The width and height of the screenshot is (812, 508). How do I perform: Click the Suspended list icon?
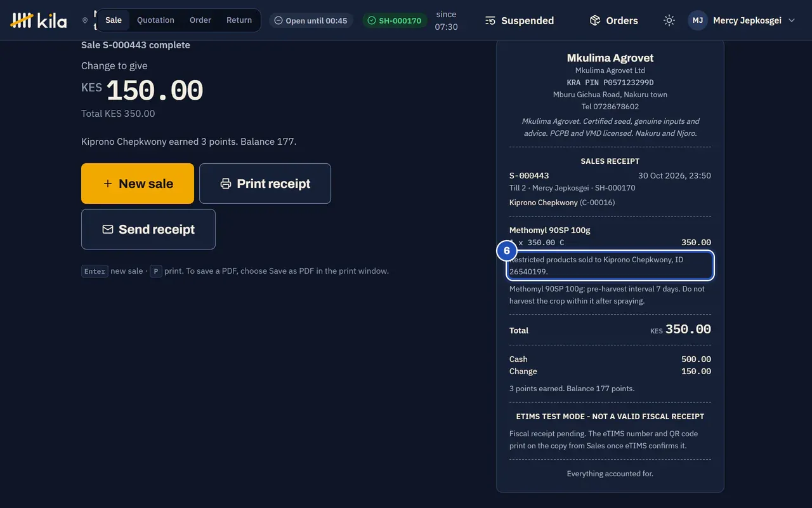pyautogui.click(x=490, y=20)
